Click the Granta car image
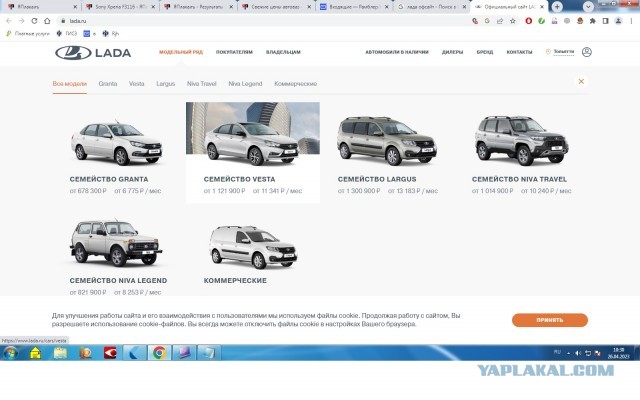The width and height of the screenshot is (640, 400). [117, 143]
